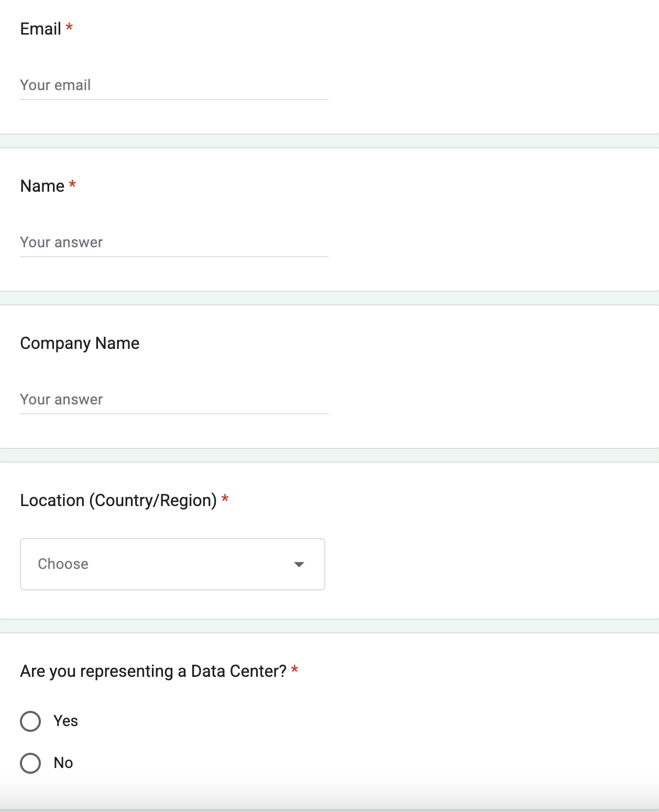Click the 'Name' question label
The image size is (659, 812).
[x=42, y=186]
